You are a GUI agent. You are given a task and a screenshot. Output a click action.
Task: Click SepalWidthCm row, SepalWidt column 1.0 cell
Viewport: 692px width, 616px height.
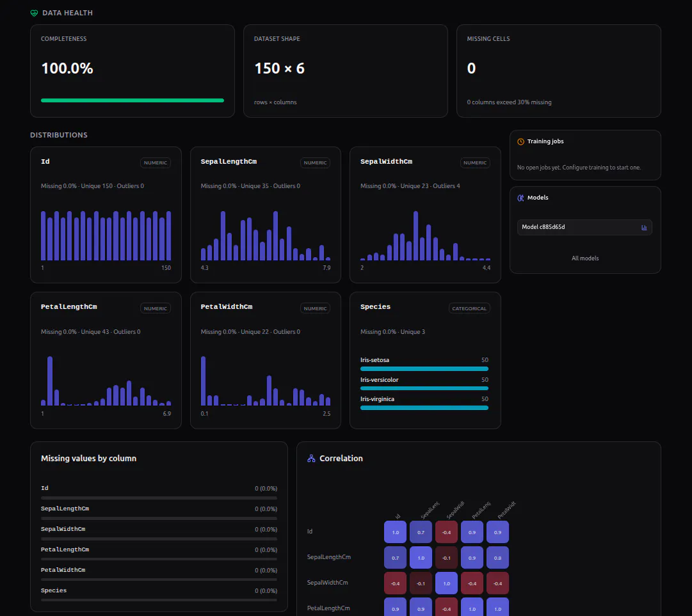click(446, 583)
